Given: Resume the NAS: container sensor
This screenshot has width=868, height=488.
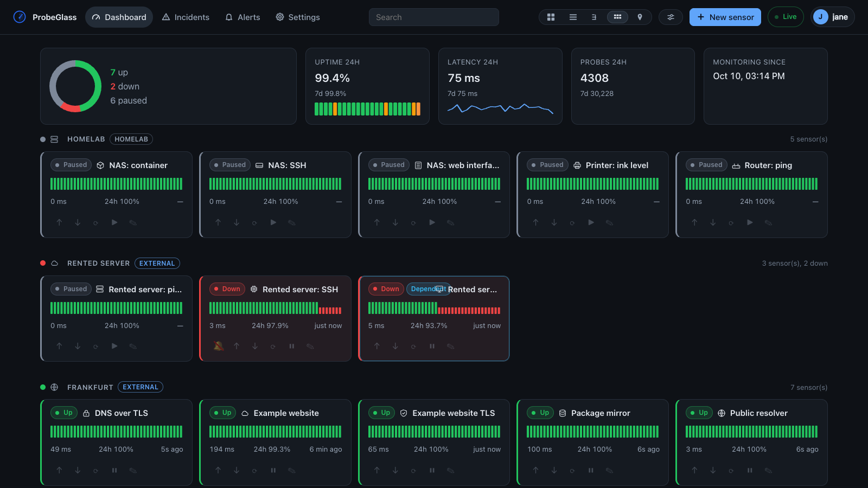Looking at the screenshot, I should pyautogui.click(x=114, y=222).
